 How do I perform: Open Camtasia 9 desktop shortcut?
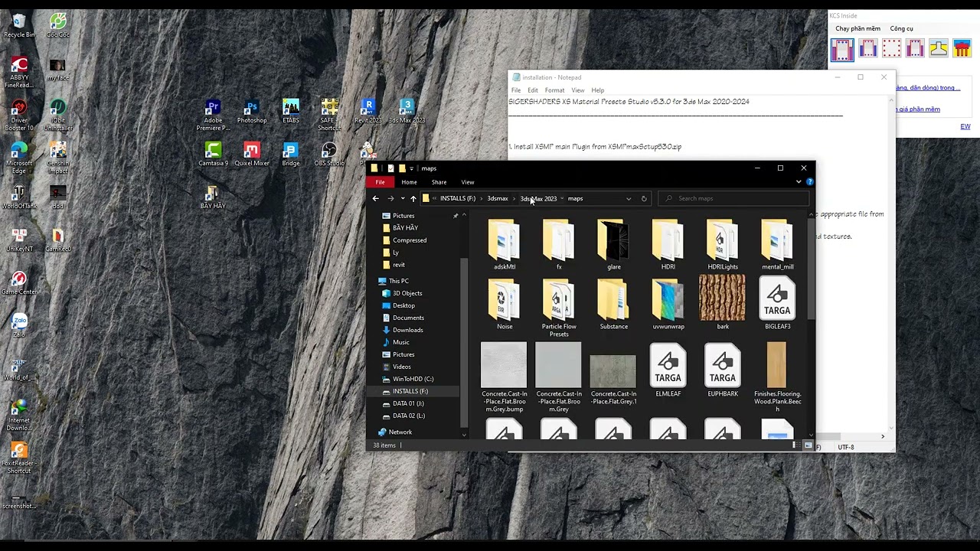point(213,155)
